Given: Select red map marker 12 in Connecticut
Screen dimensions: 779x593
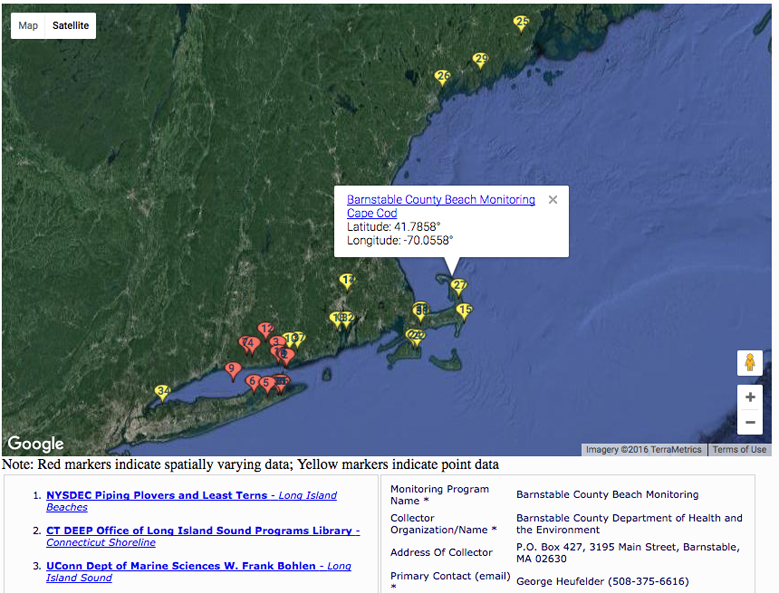Looking at the screenshot, I should [x=266, y=330].
